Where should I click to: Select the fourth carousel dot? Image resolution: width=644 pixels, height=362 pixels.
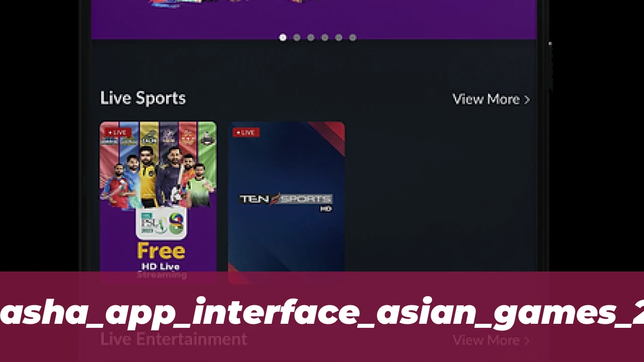[x=325, y=37]
